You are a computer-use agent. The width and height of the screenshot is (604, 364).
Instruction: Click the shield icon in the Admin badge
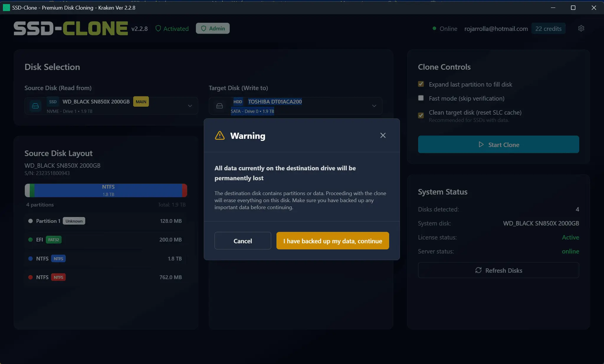tap(203, 28)
